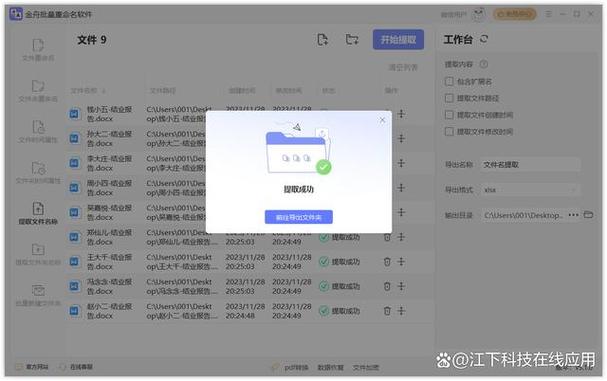This screenshot has width=607, height=381.
Task: Click the add folder toolbar icon
Action: [352, 39]
